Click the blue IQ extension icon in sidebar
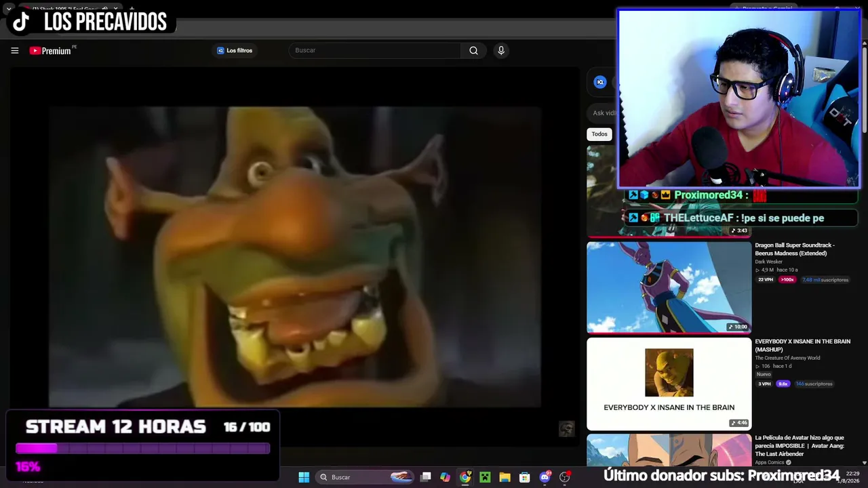 coord(600,82)
